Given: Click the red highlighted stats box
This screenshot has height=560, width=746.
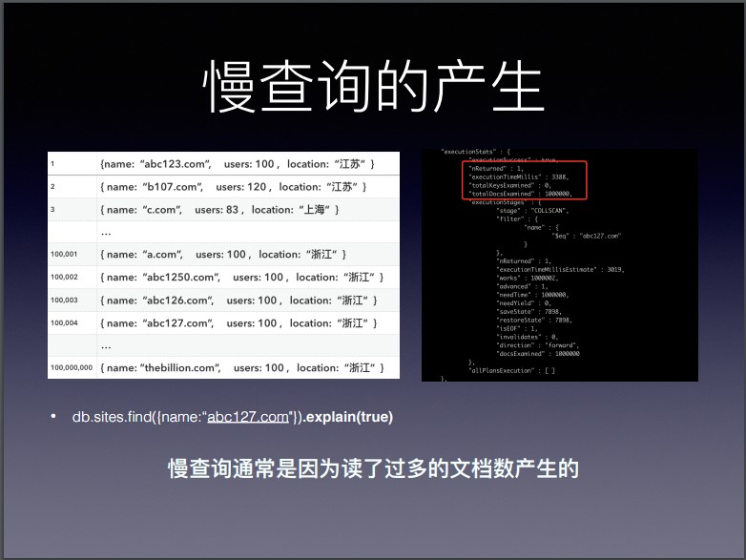Looking at the screenshot, I should pos(524,180).
